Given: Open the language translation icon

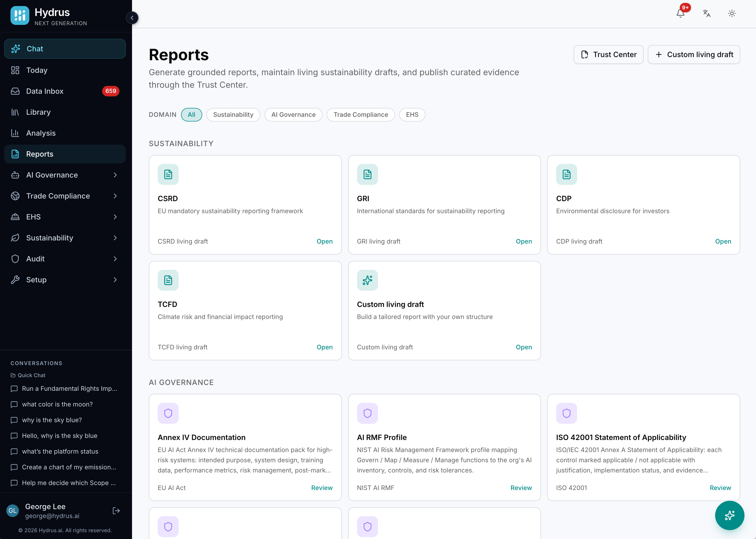Looking at the screenshot, I should coord(706,13).
